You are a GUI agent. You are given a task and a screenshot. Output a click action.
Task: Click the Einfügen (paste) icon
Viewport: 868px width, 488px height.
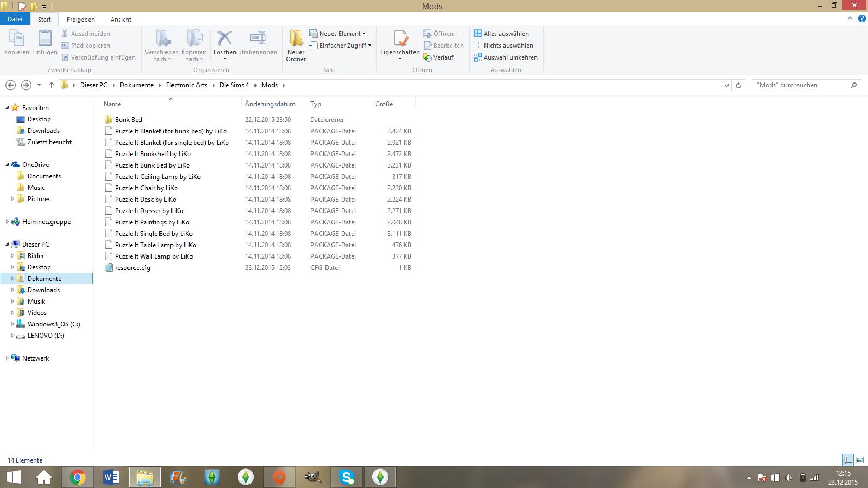coord(44,39)
